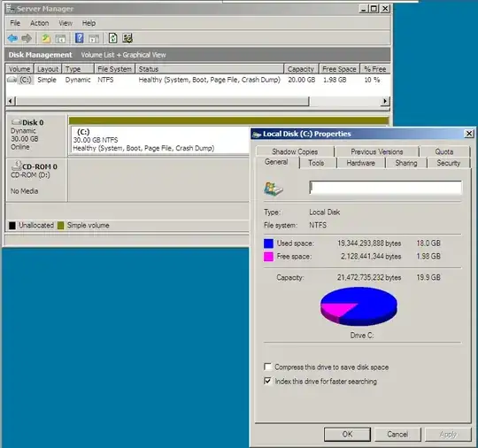Click the Up one level folder icon

[46, 38]
